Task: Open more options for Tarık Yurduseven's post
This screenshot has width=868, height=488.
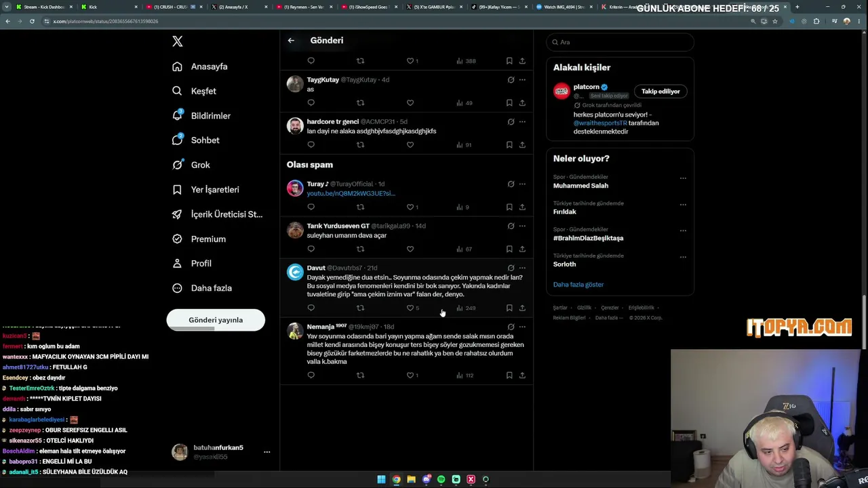Action: pyautogui.click(x=522, y=226)
